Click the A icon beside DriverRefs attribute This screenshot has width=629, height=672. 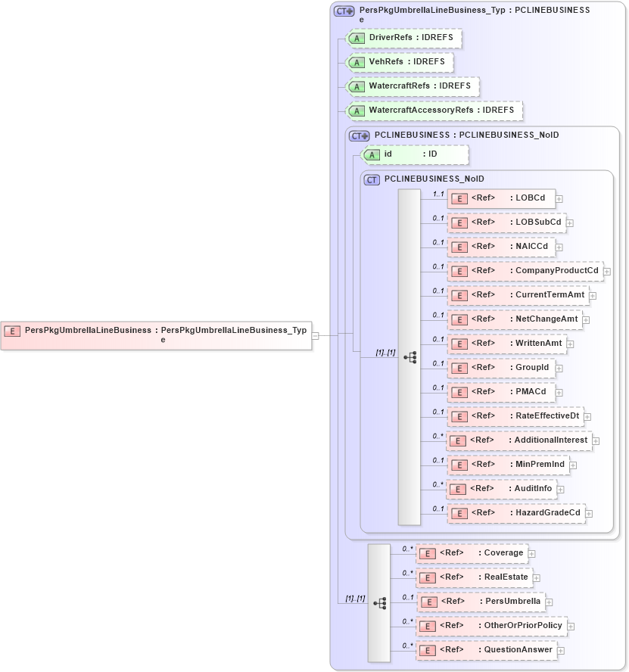coord(356,38)
